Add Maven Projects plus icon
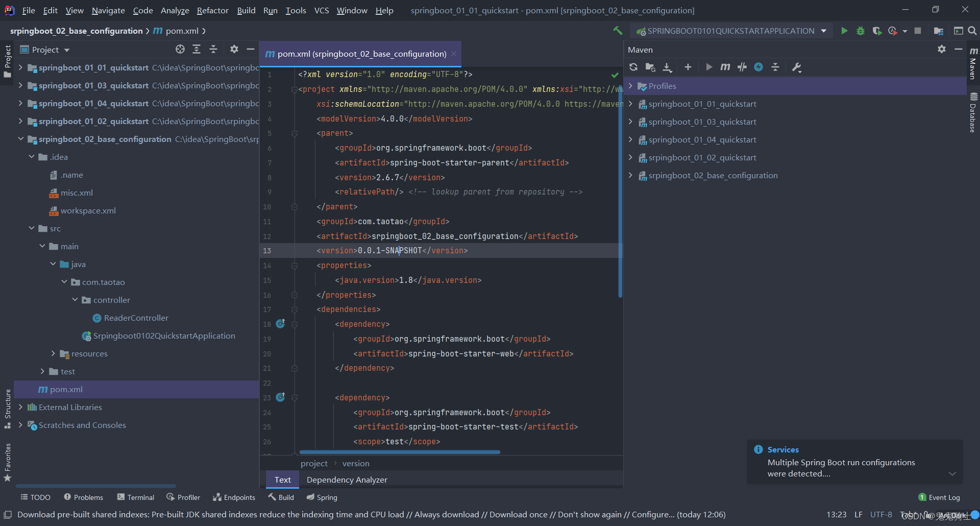Viewport: 980px width, 526px height. coord(688,67)
